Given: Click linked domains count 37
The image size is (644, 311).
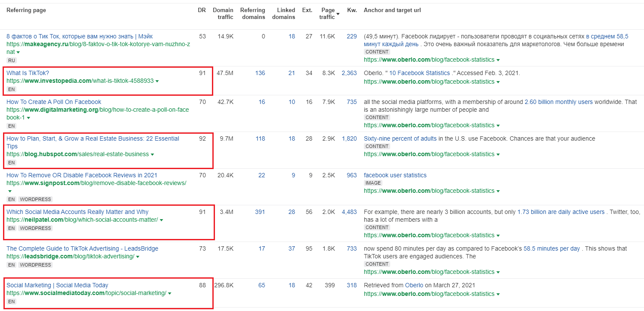Looking at the screenshot, I should coord(292,248).
